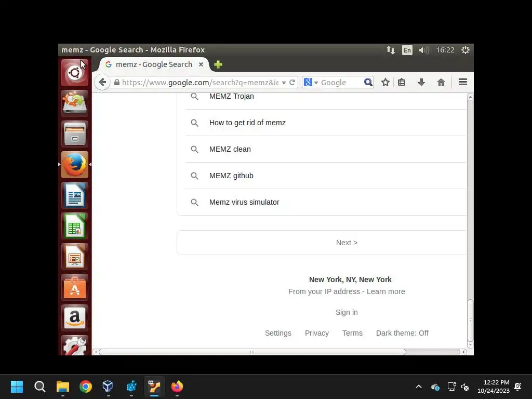Open VirtualBox from Windows taskbar
Image resolution: width=532 pixels, height=399 pixels.
click(x=108, y=387)
